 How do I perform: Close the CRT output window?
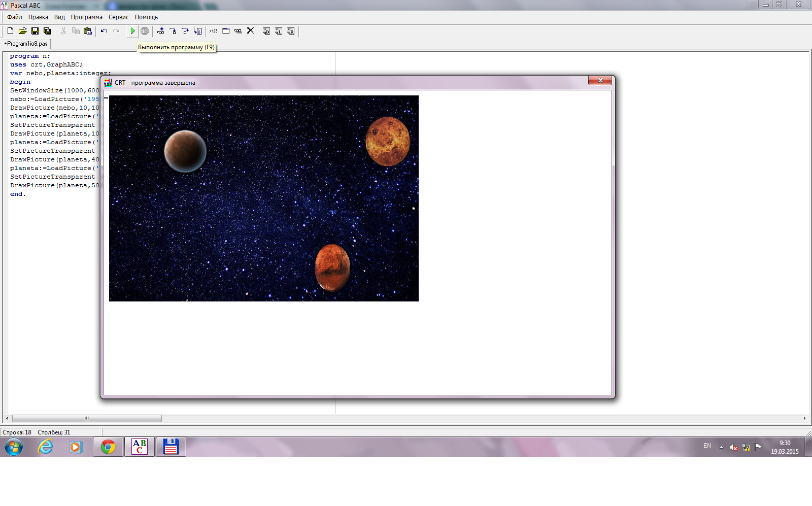click(x=600, y=80)
